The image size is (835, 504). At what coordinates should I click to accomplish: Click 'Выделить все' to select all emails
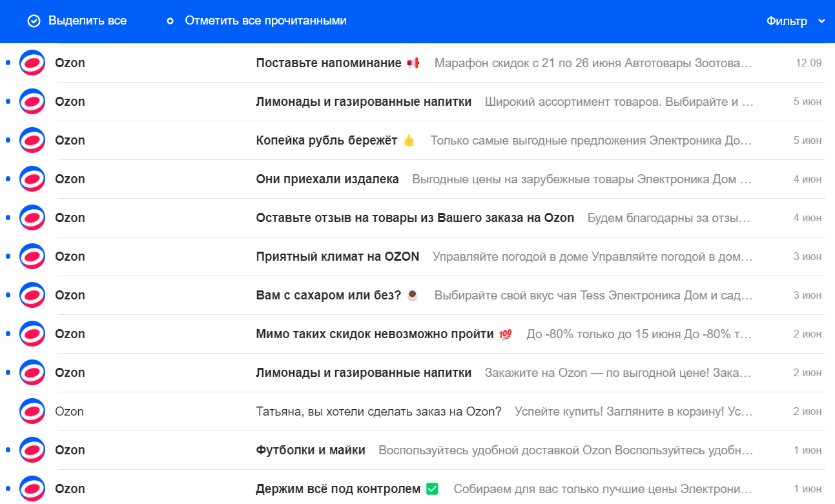tap(77, 21)
